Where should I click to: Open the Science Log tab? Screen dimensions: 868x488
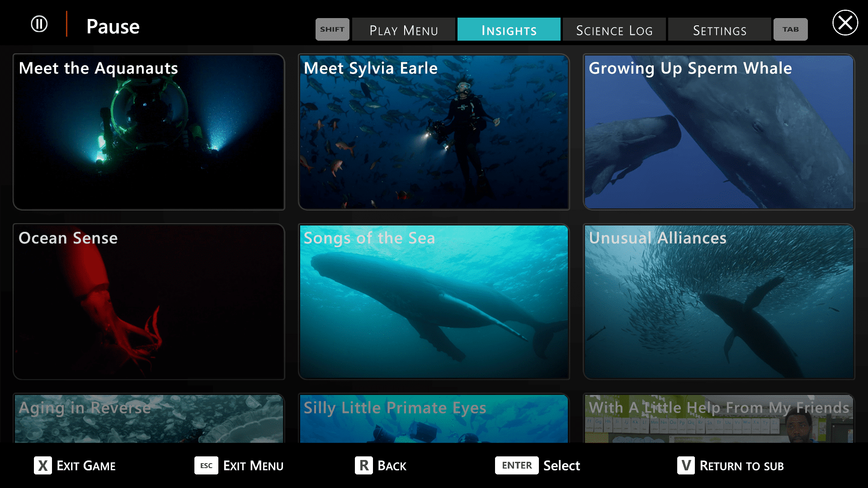tap(614, 29)
